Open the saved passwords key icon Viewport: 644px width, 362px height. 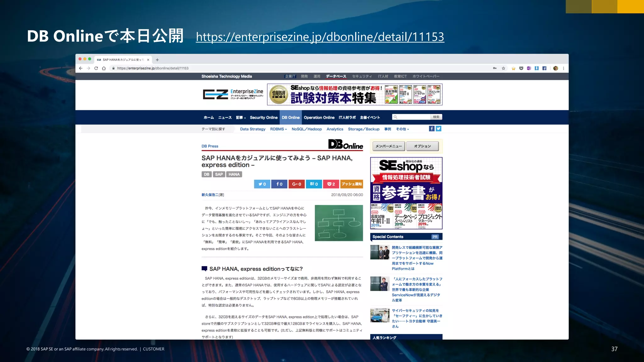495,68
